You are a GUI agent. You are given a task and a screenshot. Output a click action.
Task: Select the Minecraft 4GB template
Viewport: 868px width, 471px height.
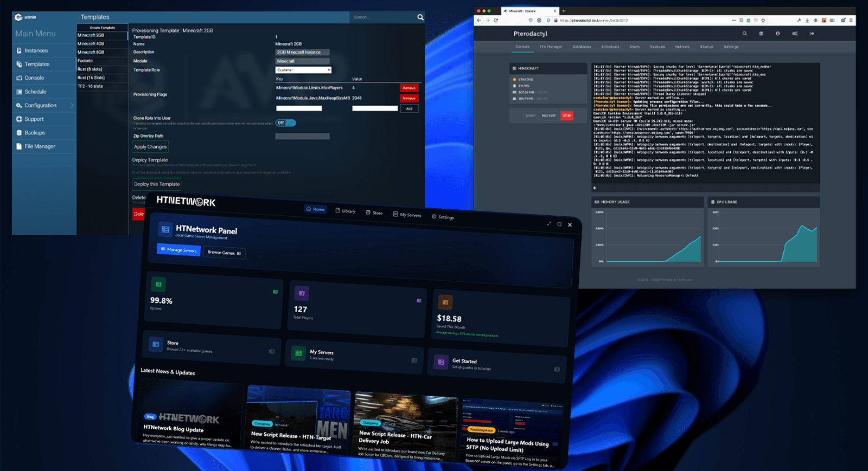103,44
